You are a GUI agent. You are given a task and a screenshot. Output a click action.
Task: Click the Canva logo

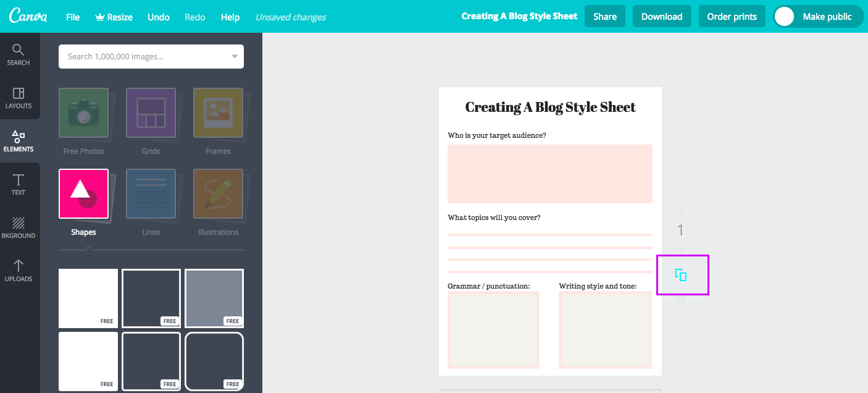[28, 17]
